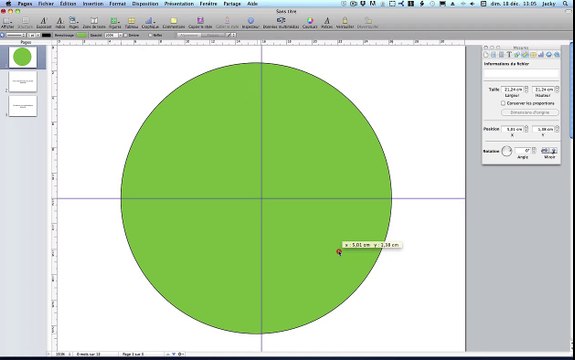Open the line style dropdown in format bar
Screen dimensions: 575x360
15,35
